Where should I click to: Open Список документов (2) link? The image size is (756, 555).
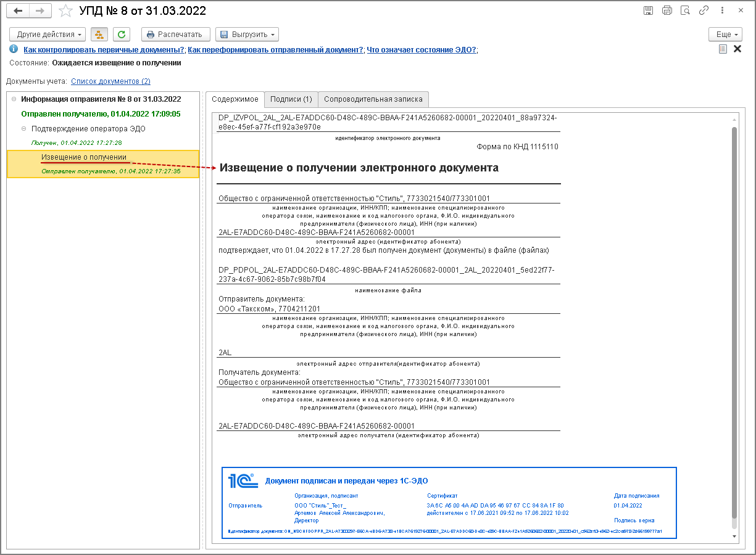(x=110, y=81)
